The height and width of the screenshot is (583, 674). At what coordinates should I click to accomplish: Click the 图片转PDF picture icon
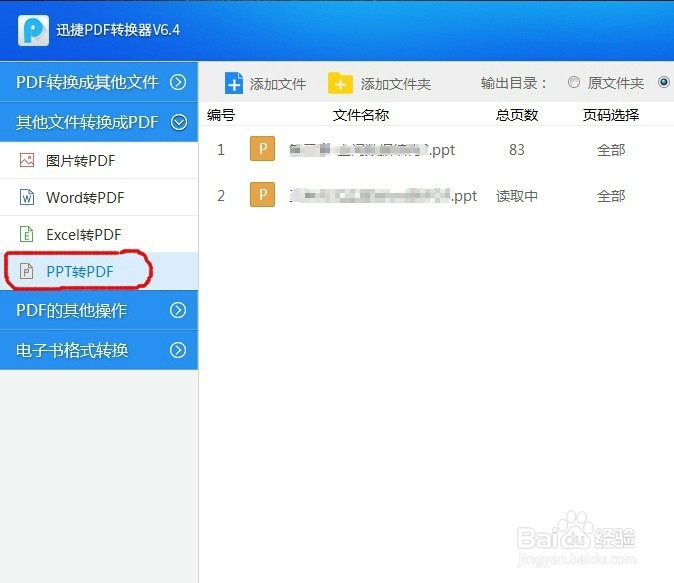pyautogui.click(x=27, y=160)
